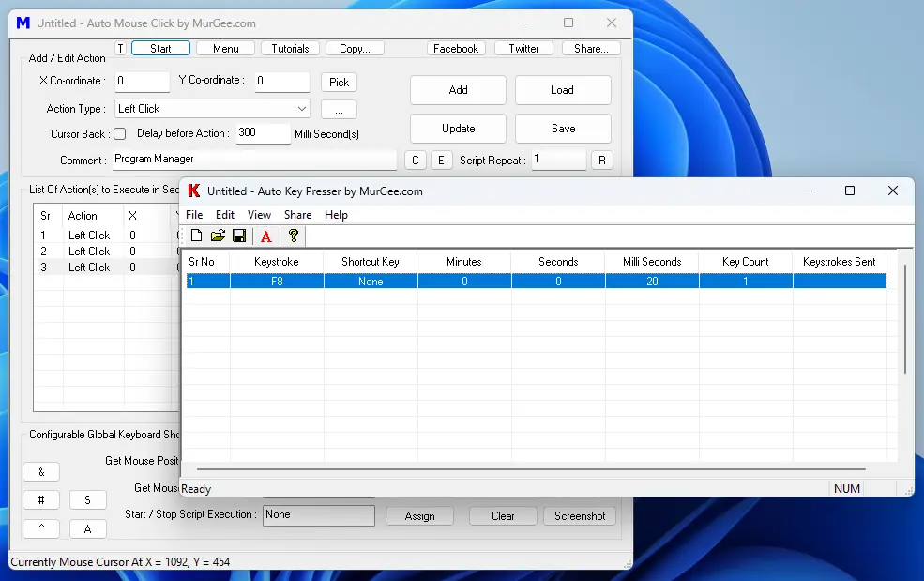Click the Comment field with Program Manager
The height and width of the screenshot is (581, 924).
(x=254, y=160)
